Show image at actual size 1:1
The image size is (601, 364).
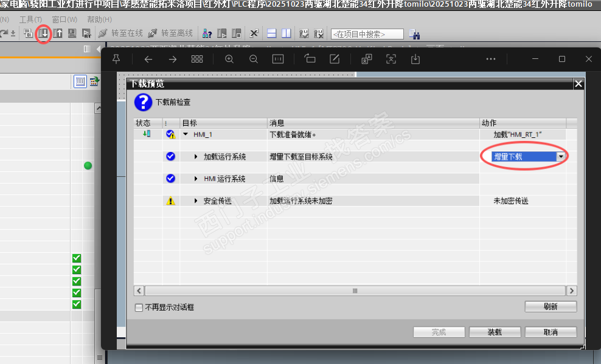point(278,59)
